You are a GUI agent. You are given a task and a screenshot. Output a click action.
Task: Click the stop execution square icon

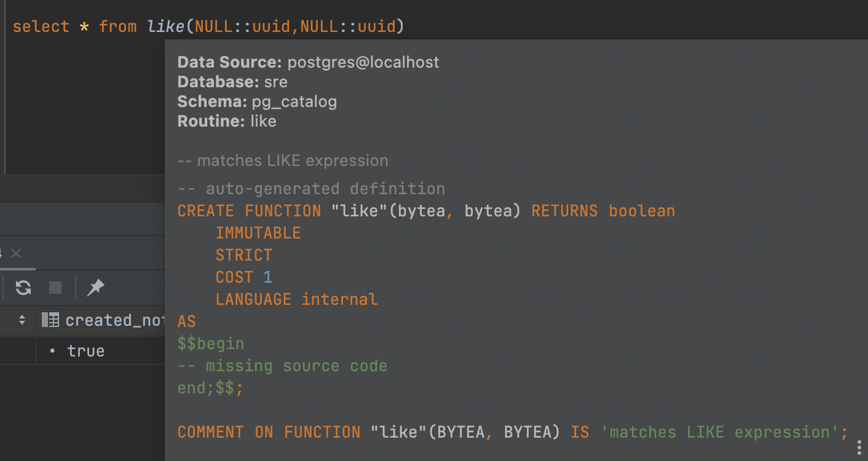(x=55, y=288)
